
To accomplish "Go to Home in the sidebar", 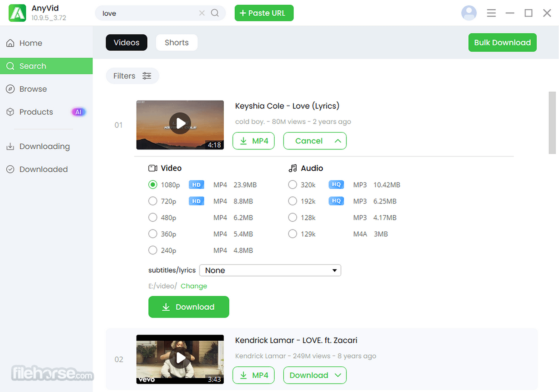I will 46,43.
